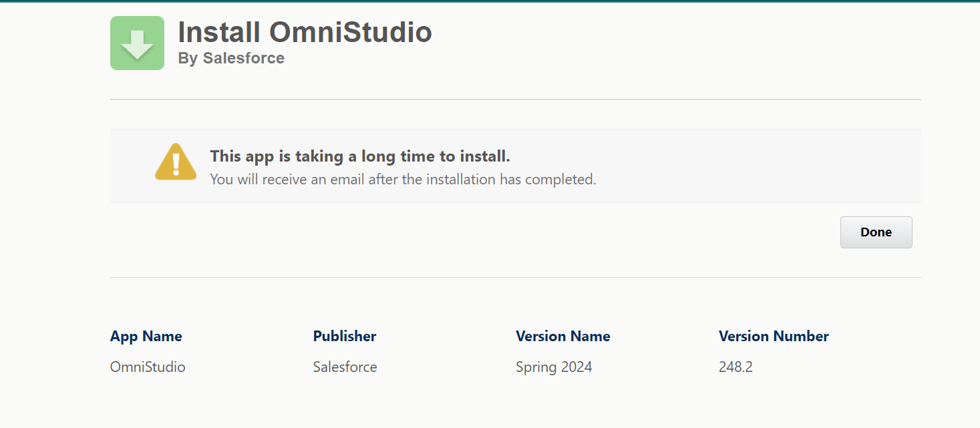Select the 'By Salesforce' publisher link
The height and width of the screenshot is (428, 980).
230,58
